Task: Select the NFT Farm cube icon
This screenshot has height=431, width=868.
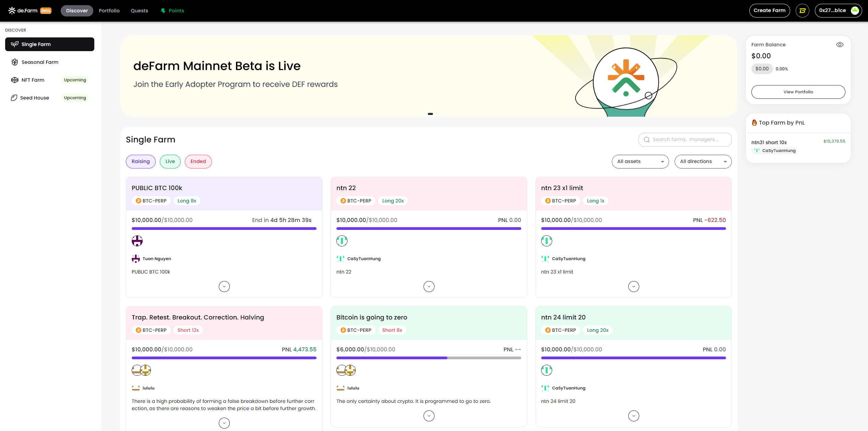Action: (14, 80)
